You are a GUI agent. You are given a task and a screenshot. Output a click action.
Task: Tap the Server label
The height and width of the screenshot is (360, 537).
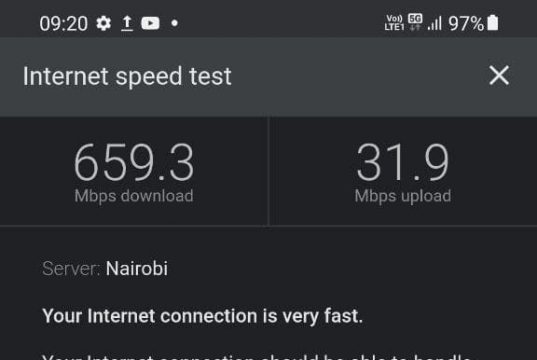(x=71, y=269)
